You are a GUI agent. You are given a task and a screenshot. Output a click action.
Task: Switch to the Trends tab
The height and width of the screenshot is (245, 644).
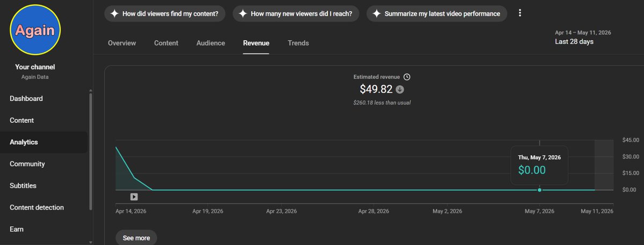pyautogui.click(x=298, y=43)
